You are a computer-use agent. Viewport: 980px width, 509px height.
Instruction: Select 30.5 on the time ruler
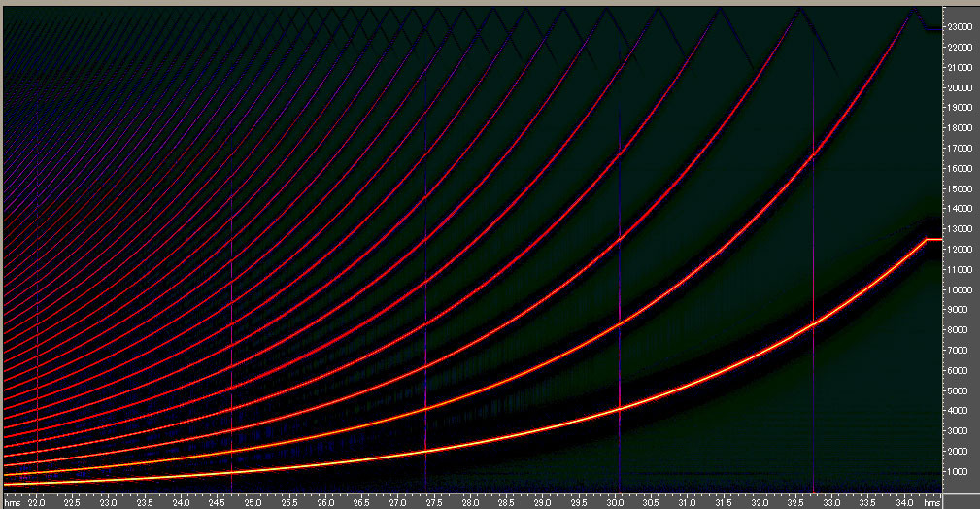[651, 502]
